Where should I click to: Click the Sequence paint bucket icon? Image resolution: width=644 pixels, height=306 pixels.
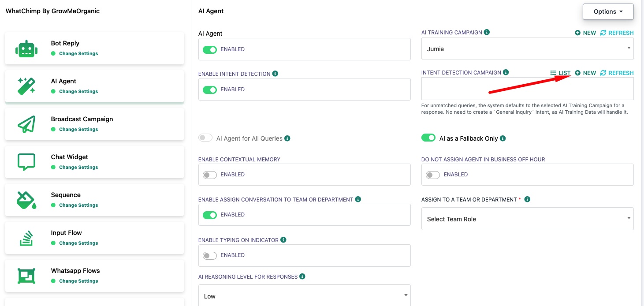[26, 200]
